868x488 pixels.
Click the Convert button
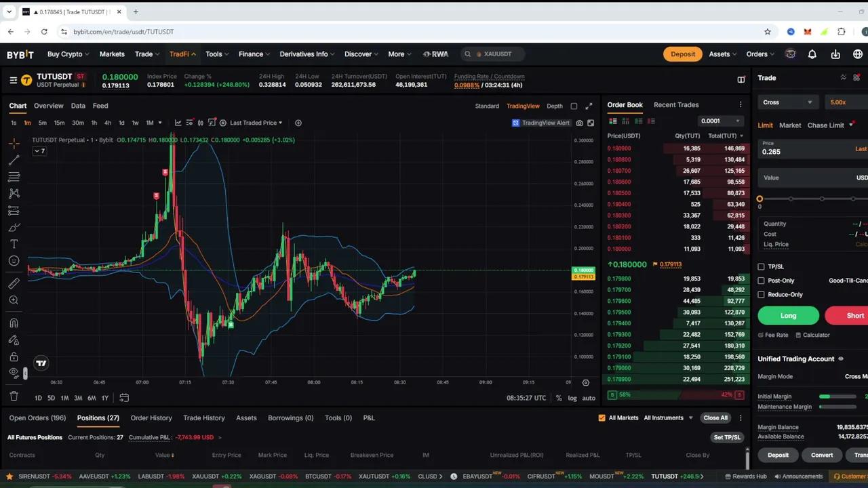pos(822,455)
